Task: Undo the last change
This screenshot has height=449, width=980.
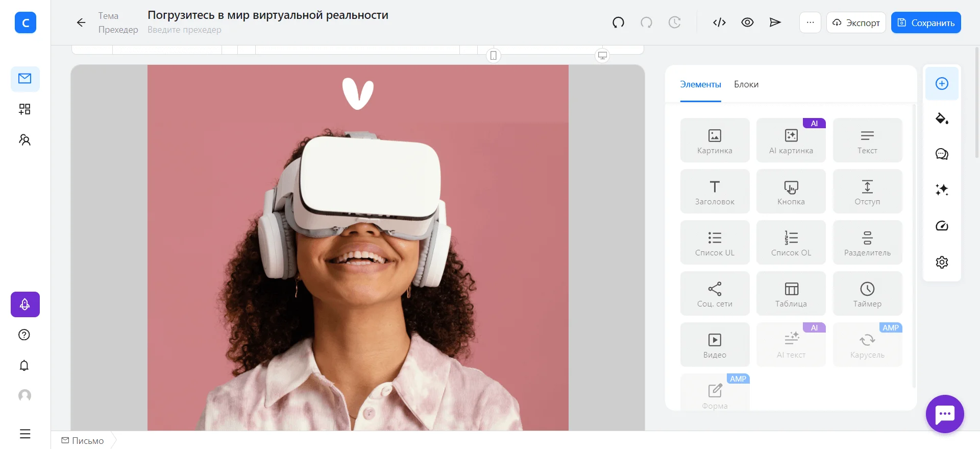Action: click(x=618, y=22)
